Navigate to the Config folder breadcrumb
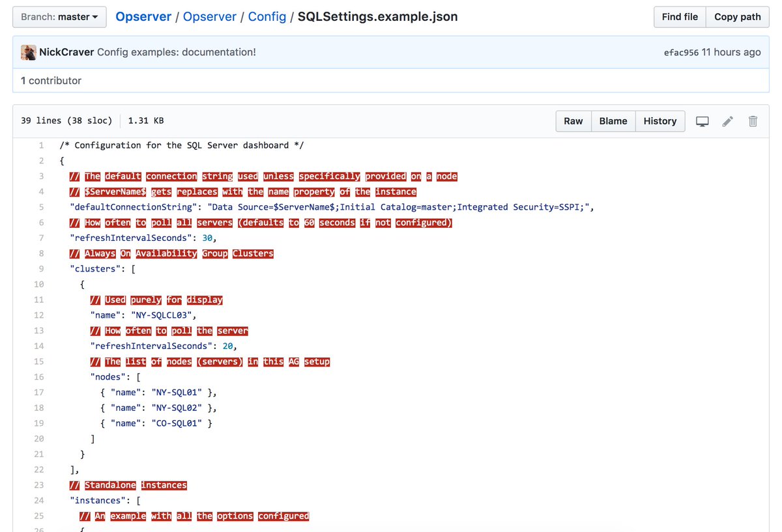This screenshot has height=532, width=782. tap(267, 16)
